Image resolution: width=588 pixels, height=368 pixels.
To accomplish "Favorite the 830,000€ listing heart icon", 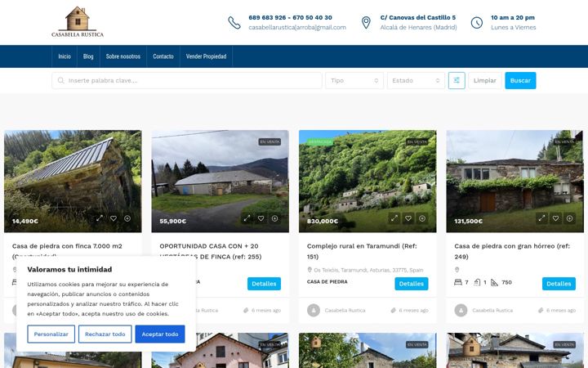I will [x=408, y=218].
